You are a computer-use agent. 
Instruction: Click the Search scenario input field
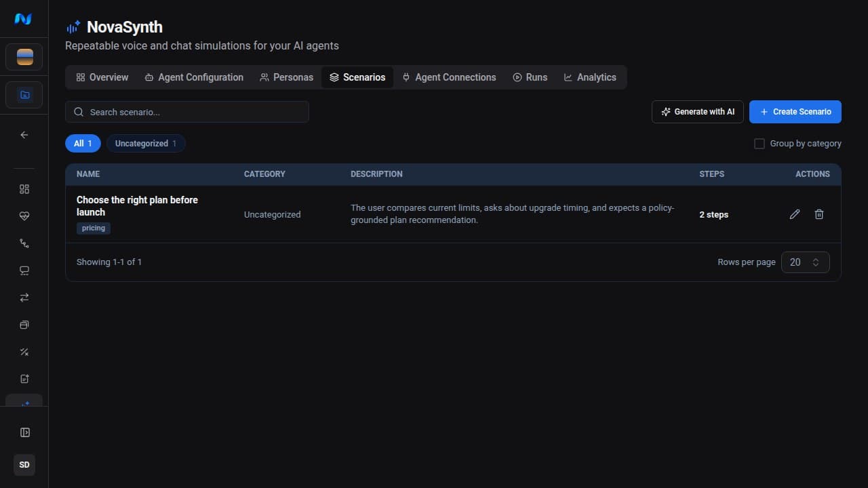[187, 112]
